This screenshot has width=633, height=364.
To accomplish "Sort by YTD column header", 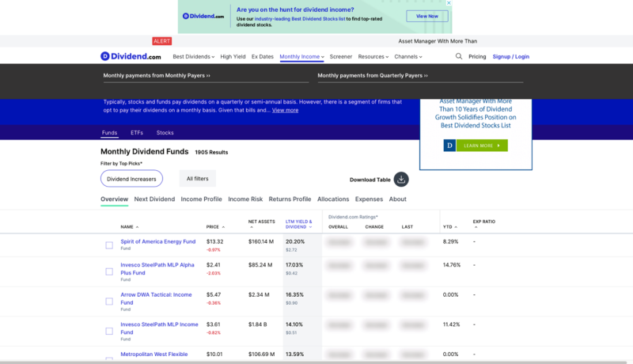I will coord(450,227).
